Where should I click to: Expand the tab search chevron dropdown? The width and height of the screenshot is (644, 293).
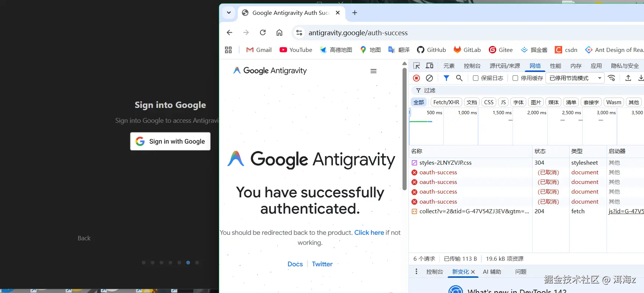tap(229, 13)
